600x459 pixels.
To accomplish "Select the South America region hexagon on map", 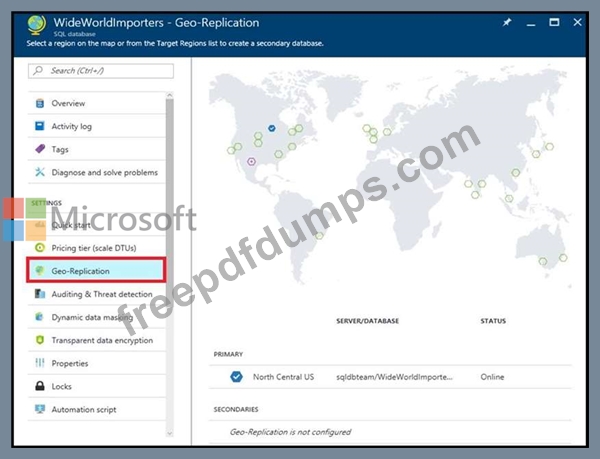I will (x=320, y=236).
